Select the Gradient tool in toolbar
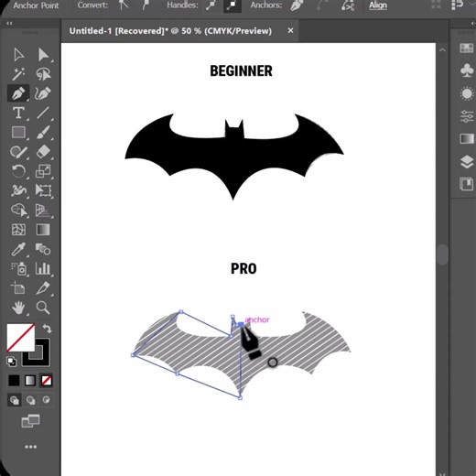Screen dimensions: 476x476 point(43,230)
